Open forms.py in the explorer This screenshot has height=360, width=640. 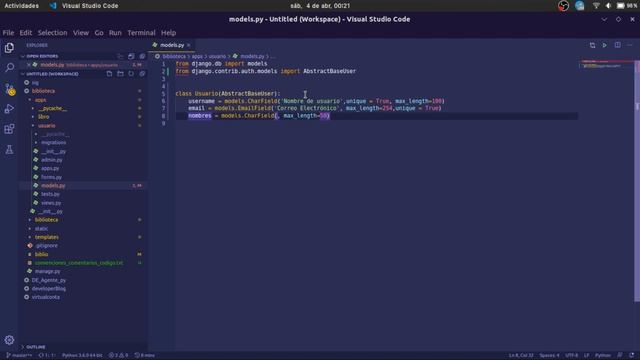point(51,177)
